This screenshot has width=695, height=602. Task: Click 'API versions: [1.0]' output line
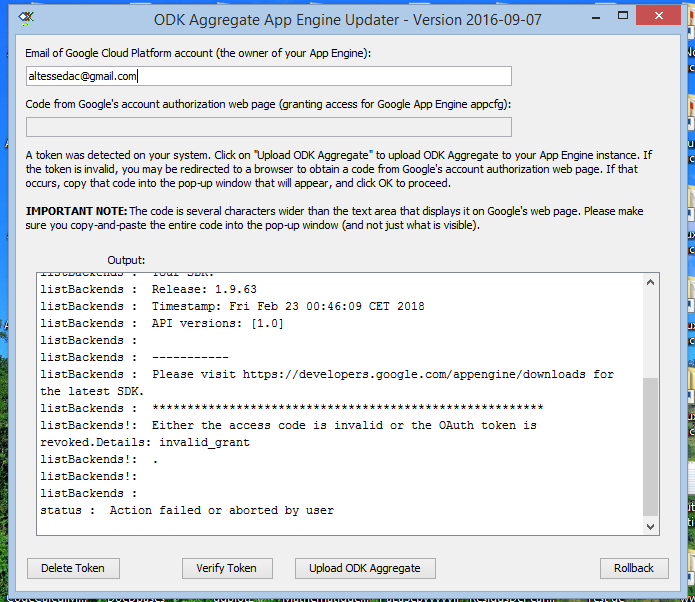coord(162,324)
